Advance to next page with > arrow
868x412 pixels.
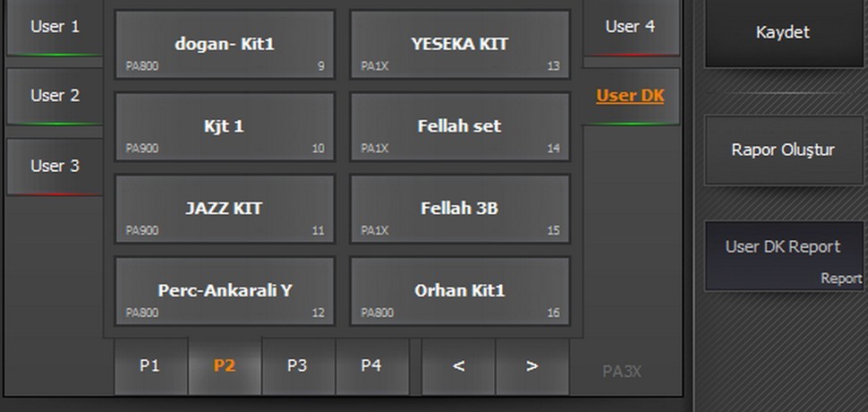click(532, 365)
